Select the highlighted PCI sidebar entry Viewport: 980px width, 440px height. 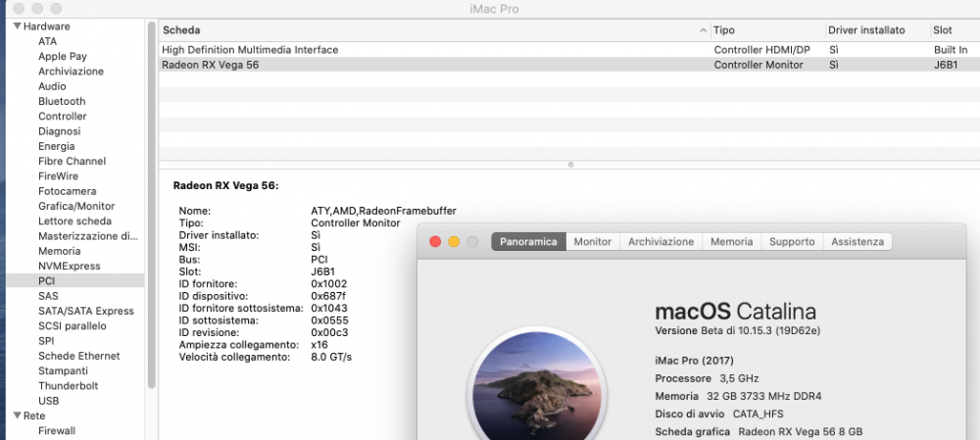[75, 281]
